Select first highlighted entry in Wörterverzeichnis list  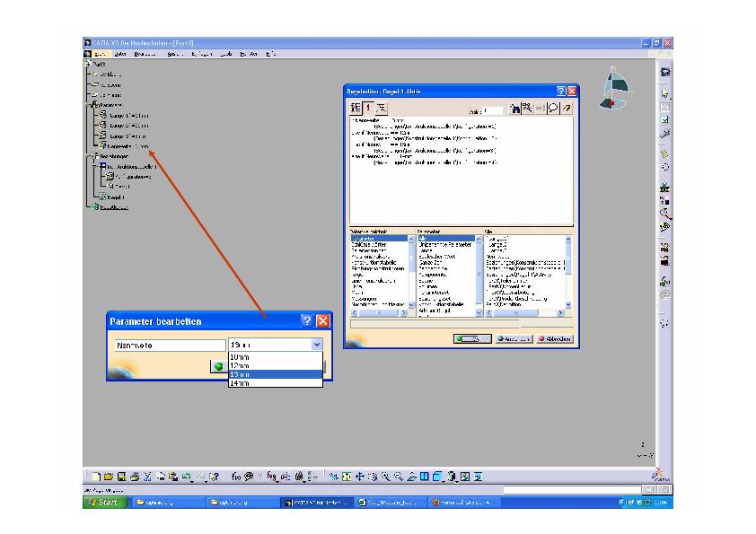379,239
